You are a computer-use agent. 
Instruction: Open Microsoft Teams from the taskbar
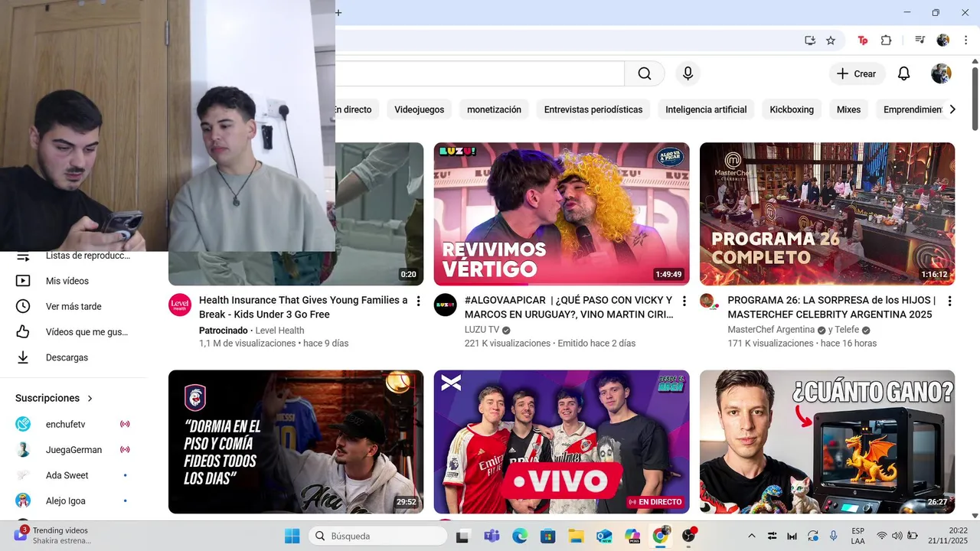492,536
